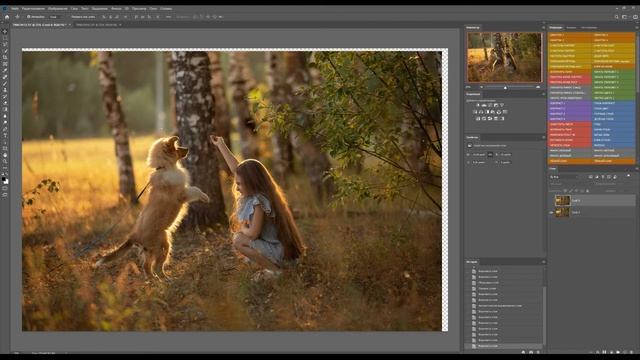The image size is (640, 360).
Task: Open the Файл menu
Action: pos(15,9)
